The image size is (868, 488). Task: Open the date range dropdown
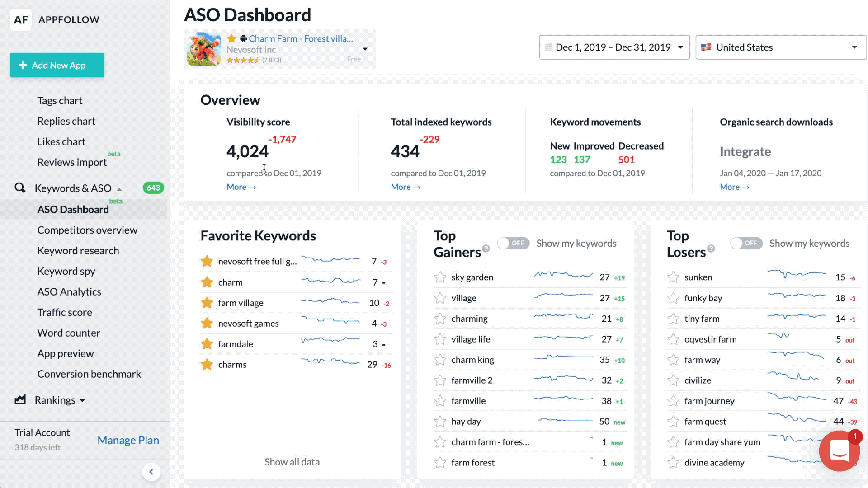tap(614, 47)
